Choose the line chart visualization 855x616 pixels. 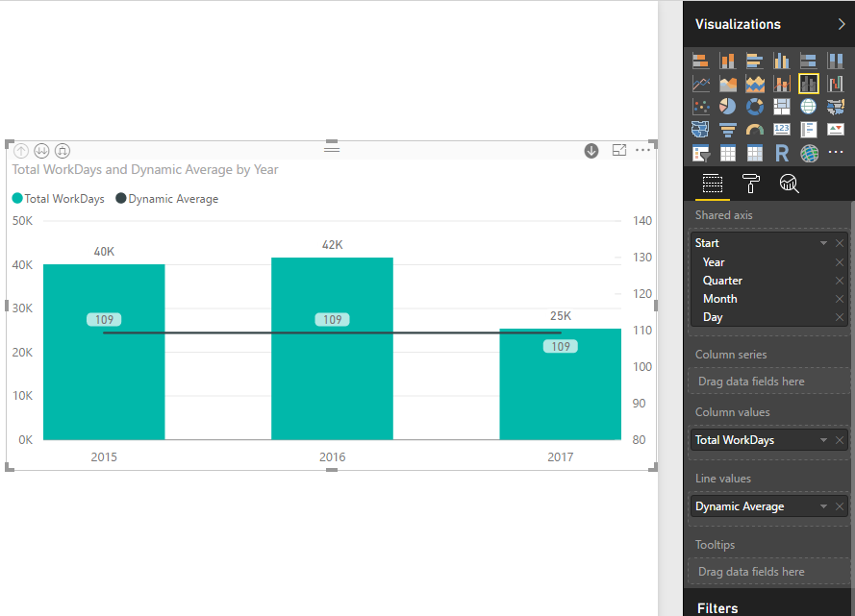pyautogui.click(x=701, y=84)
